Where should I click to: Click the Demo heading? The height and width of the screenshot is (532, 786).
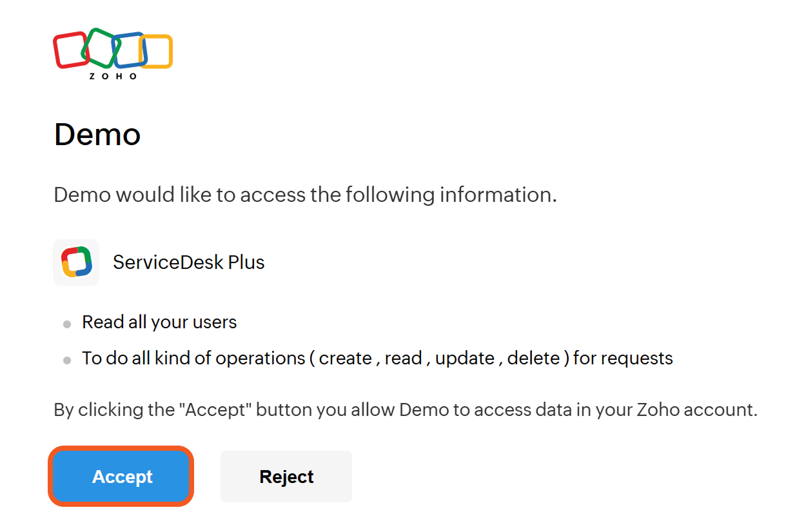(x=97, y=135)
